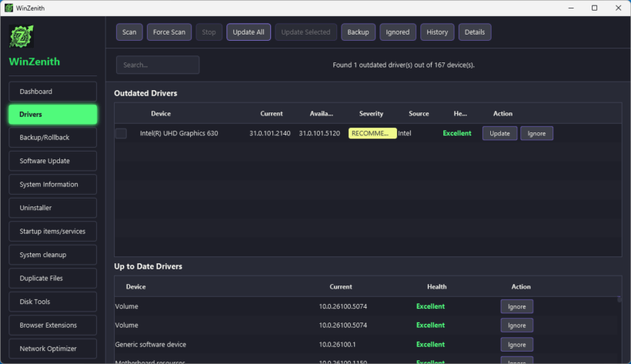Screen dimensions: 631x364
Task: Show the Ignored drivers list
Action: 398,32
